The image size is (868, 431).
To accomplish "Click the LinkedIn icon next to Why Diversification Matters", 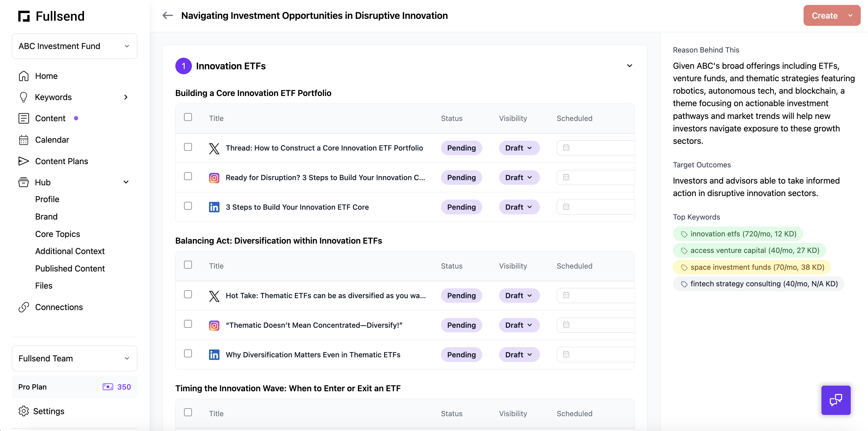I will click(x=214, y=355).
